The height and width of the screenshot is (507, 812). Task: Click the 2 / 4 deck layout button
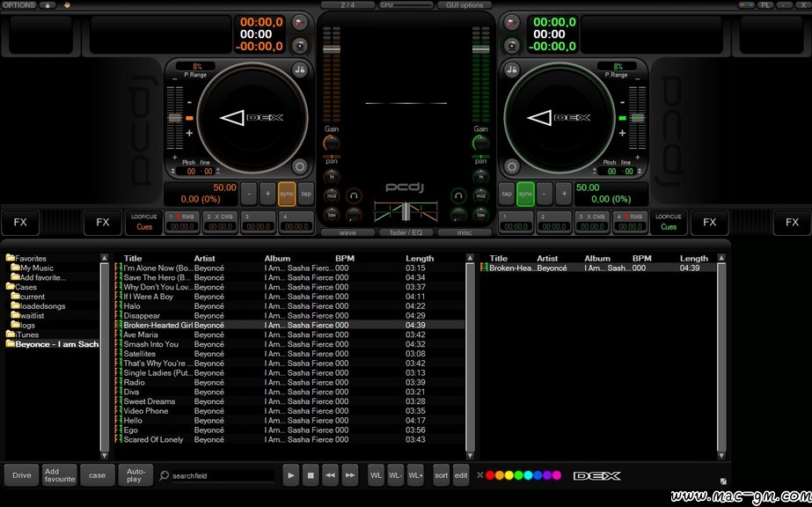coord(347,5)
